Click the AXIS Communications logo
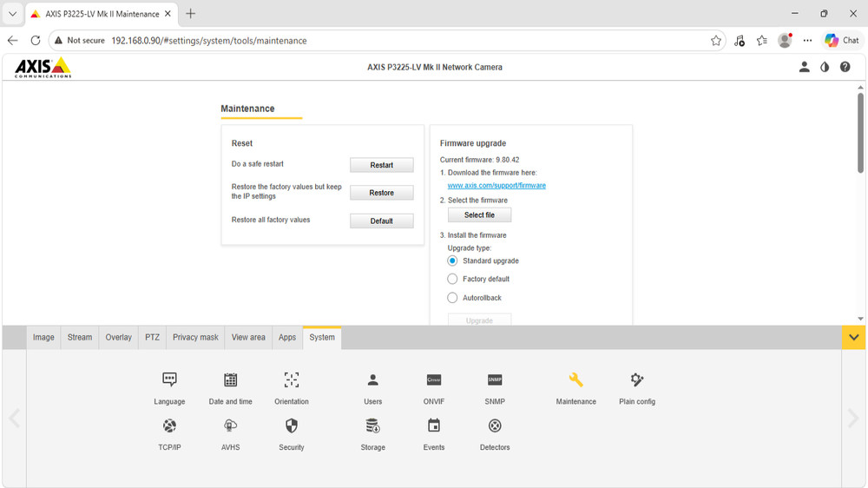The height and width of the screenshot is (488, 868). [x=43, y=67]
